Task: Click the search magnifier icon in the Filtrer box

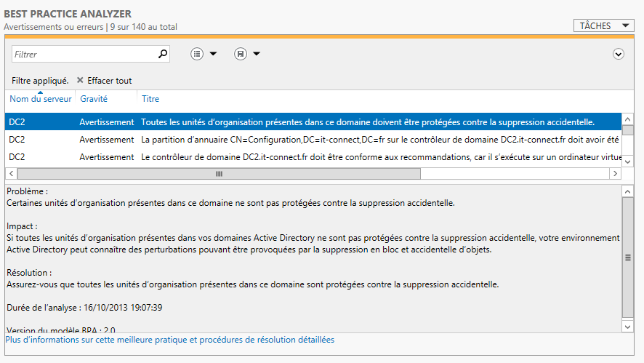Action: click(x=163, y=54)
